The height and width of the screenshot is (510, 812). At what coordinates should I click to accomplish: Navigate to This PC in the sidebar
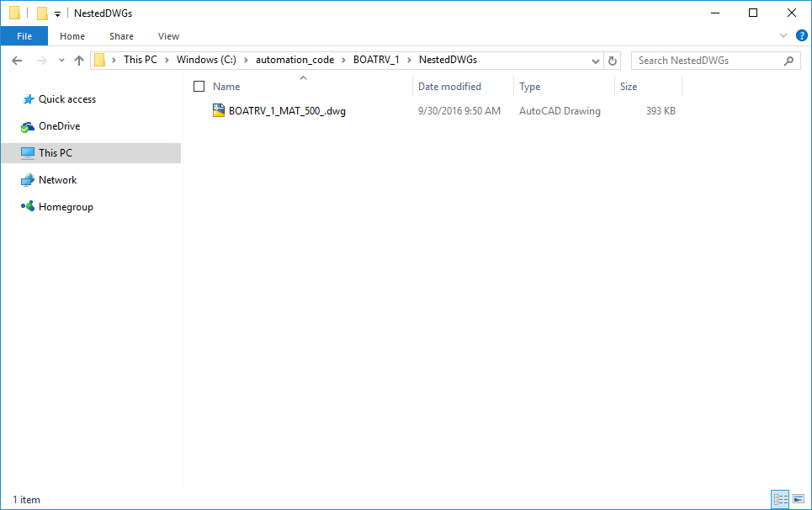57,152
